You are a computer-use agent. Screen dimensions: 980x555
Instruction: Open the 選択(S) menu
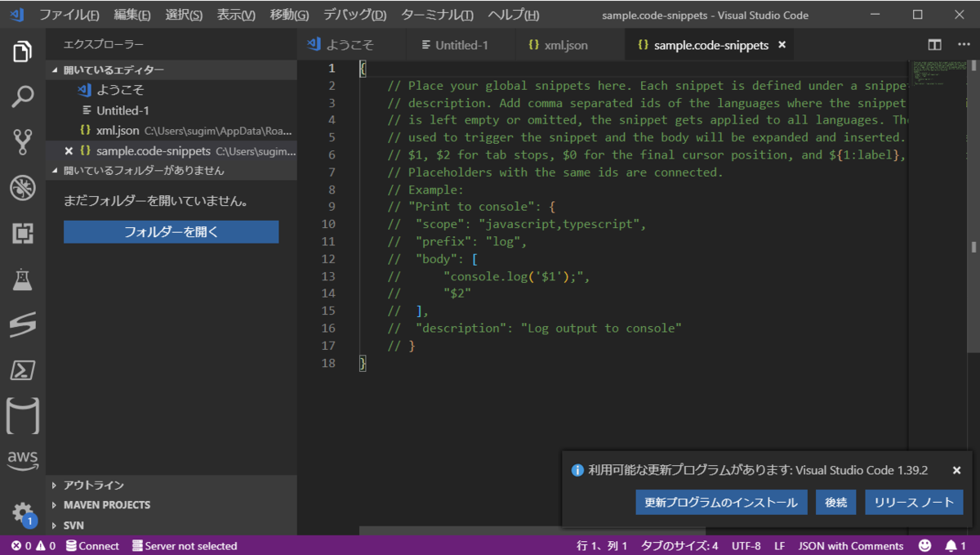tap(184, 15)
